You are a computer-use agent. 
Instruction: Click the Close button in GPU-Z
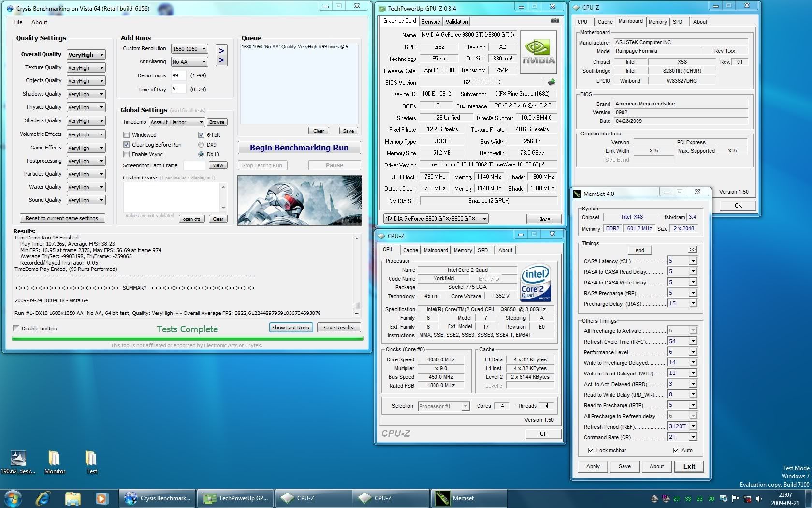click(x=544, y=219)
